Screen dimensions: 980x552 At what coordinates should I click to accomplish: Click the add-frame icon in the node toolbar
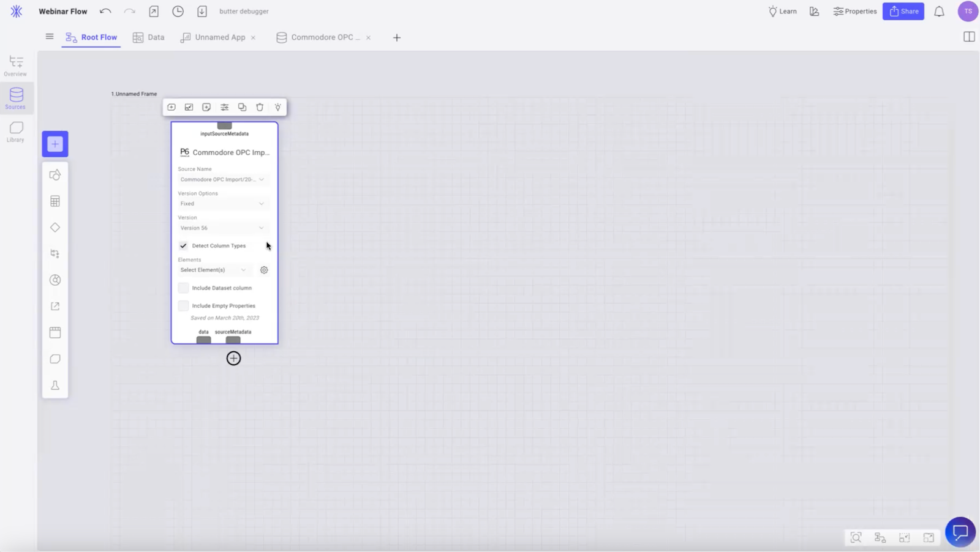tap(171, 107)
